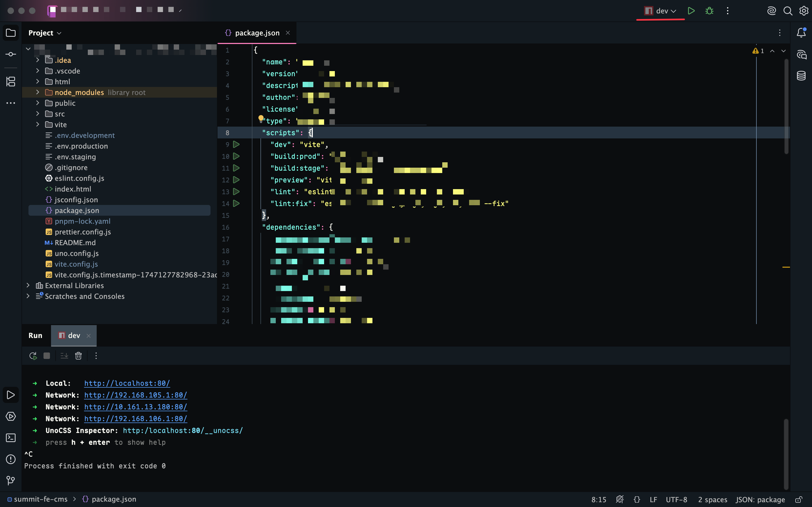Select the dev tab in Run panel

[74, 336]
